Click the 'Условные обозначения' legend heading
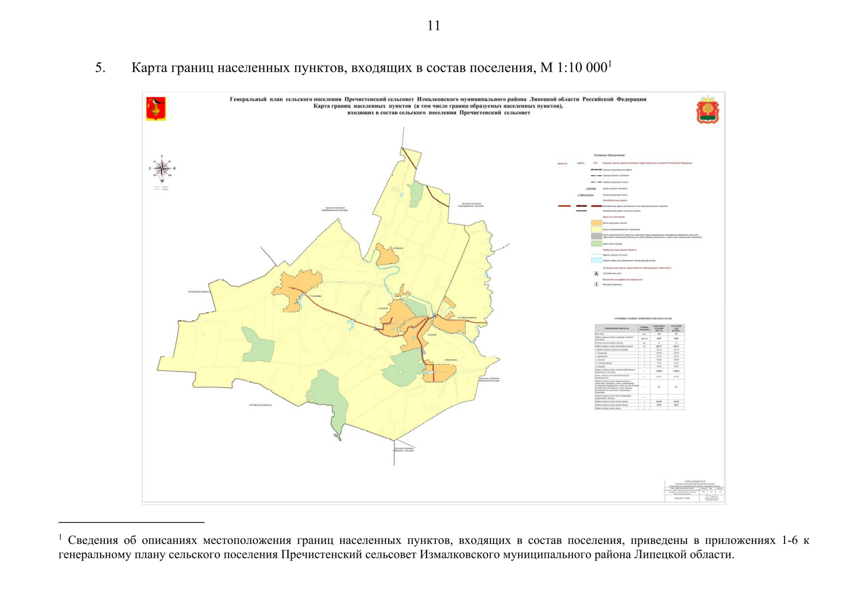This screenshot has height=614, width=868. (x=609, y=155)
